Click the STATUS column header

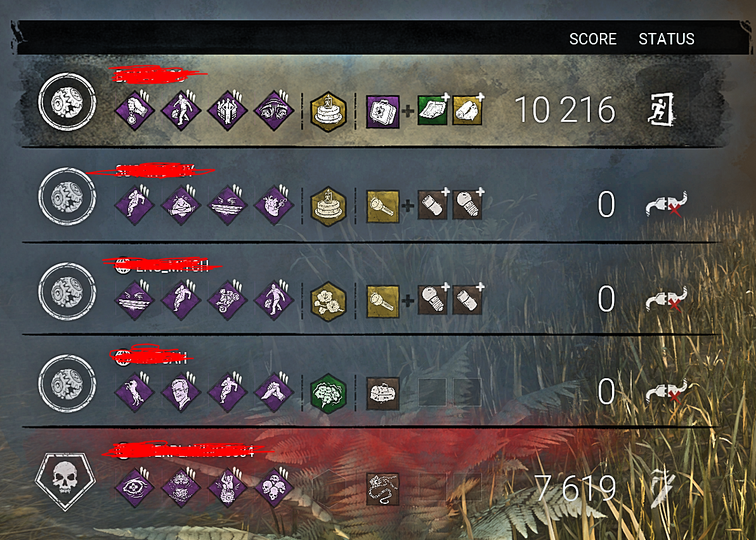(x=667, y=39)
